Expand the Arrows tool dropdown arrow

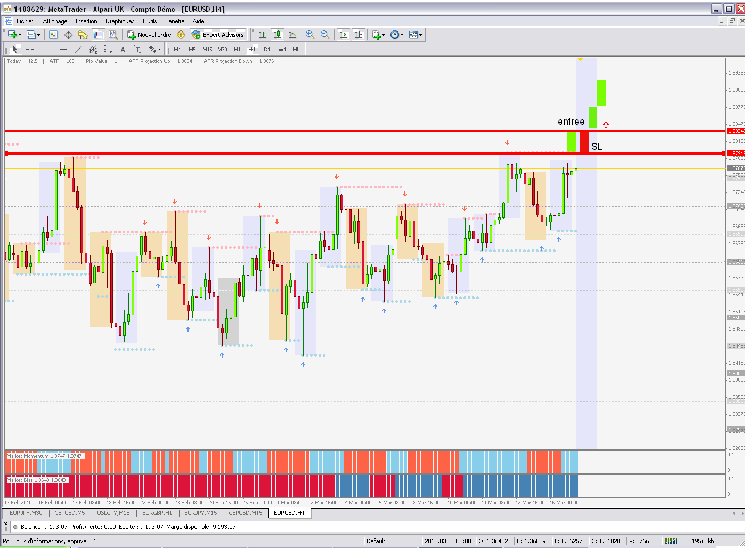[159, 49]
